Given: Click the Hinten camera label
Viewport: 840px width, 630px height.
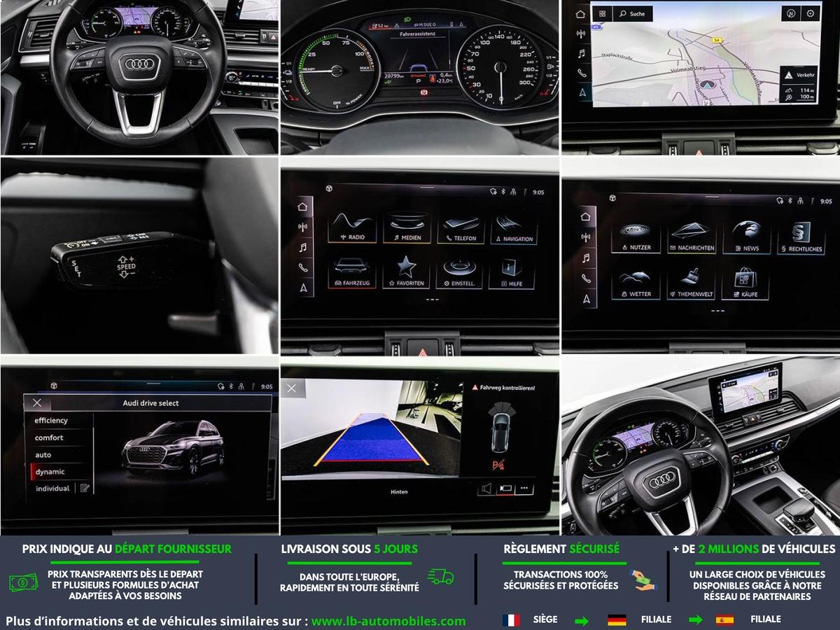Looking at the screenshot, I should 399,492.
